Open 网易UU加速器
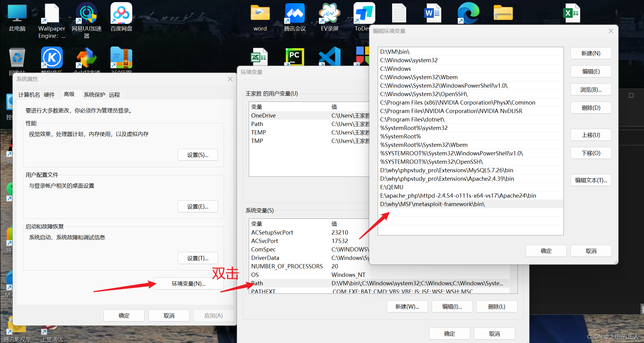Screen dimensions: 644x343 pos(86,14)
